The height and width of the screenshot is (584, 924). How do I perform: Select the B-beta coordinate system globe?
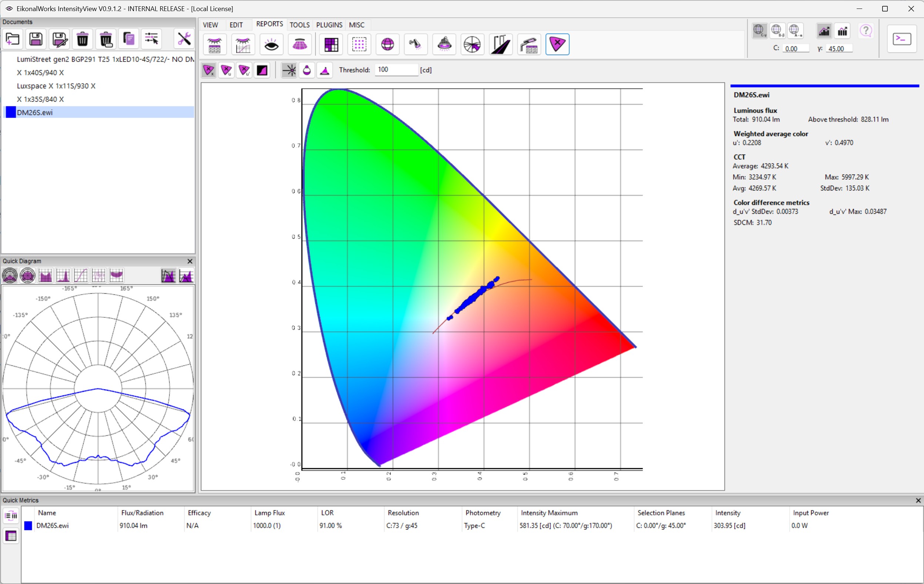tap(777, 31)
